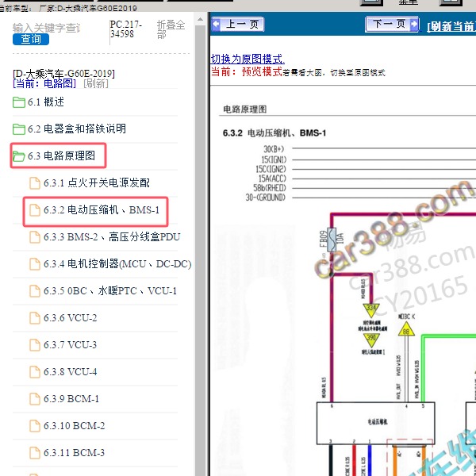Click the 15A(ACC) power rail label
The width and height of the screenshot is (476, 476).
pyautogui.click(x=272, y=178)
